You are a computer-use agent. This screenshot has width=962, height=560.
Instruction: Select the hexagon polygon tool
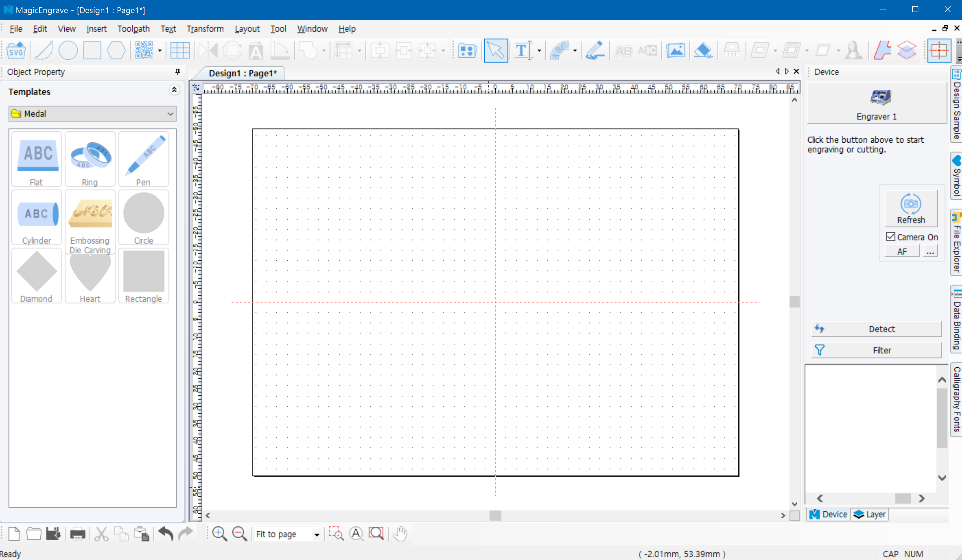pyautogui.click(x=116, y=50)
